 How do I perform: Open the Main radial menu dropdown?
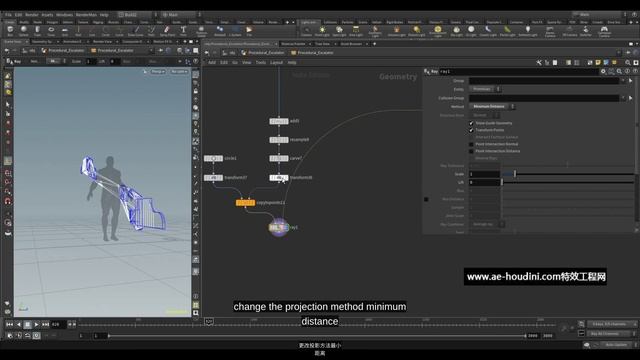pyautogui.click(x=182, y=15)
